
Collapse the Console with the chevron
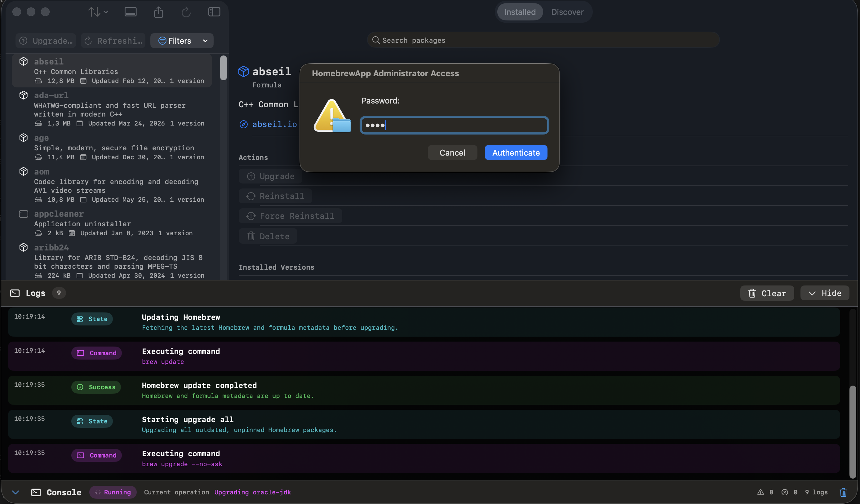pyautogui.click(x=16, y=492)
